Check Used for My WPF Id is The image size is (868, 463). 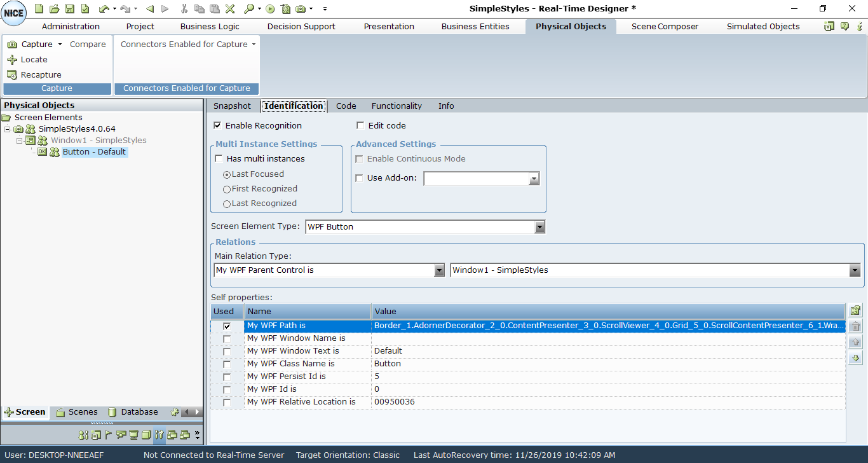[227, 389]
